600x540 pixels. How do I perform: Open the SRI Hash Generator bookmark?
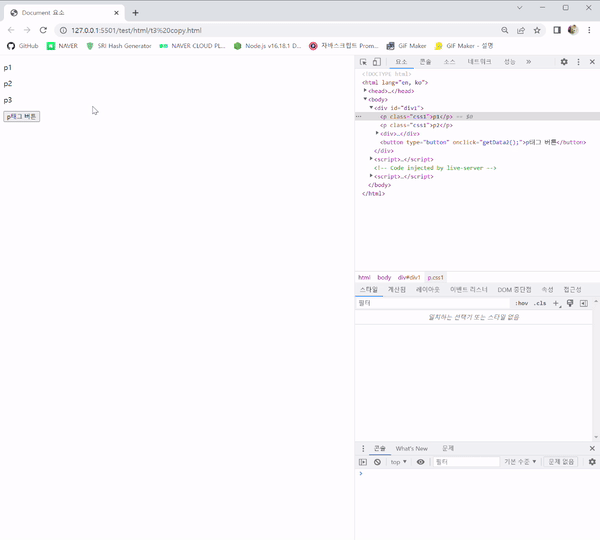click(119, 46)
